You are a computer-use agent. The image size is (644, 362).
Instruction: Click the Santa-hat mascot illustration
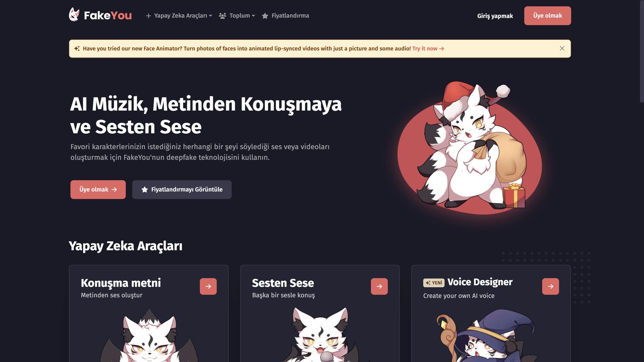pyautogui.click(x=470, y=148)
